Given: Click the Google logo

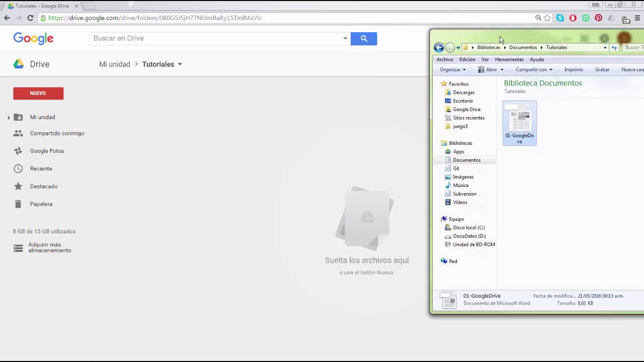Looking at the screenshot, I should pos(33,38).
